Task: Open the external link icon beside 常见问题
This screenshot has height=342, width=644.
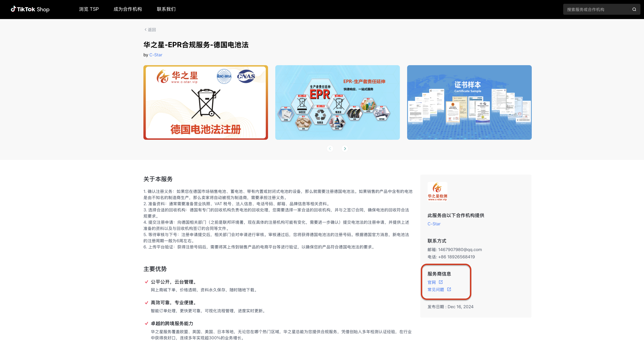Action: click(449, 289)
